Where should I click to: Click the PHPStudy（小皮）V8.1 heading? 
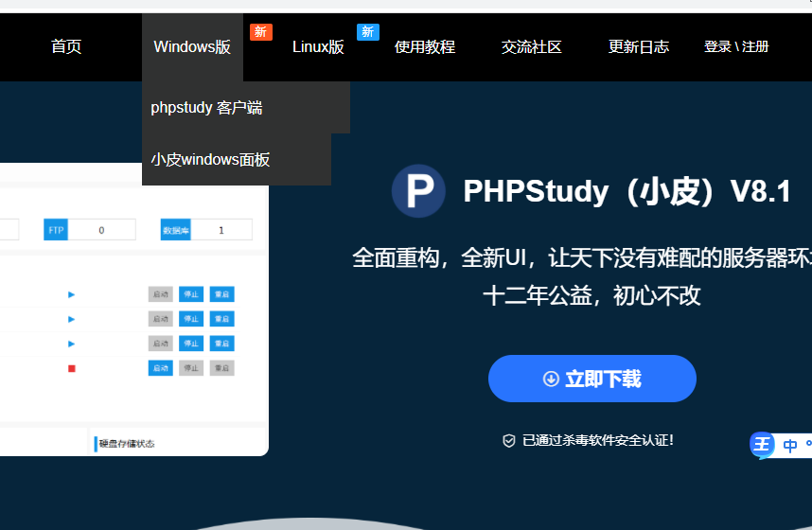pos(627,191)
